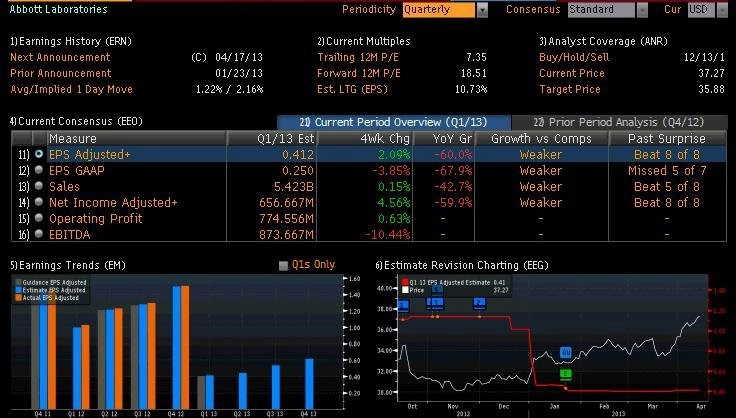Click the Q4 13 blue estimate bar
This screenshot has width=736, height=418.
(x=309, y=384)
